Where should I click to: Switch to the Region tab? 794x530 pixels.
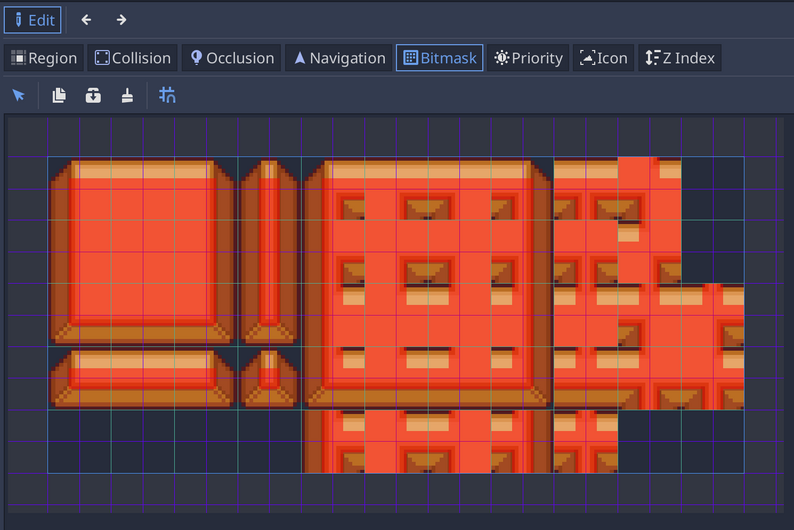(x=44, y=58)
